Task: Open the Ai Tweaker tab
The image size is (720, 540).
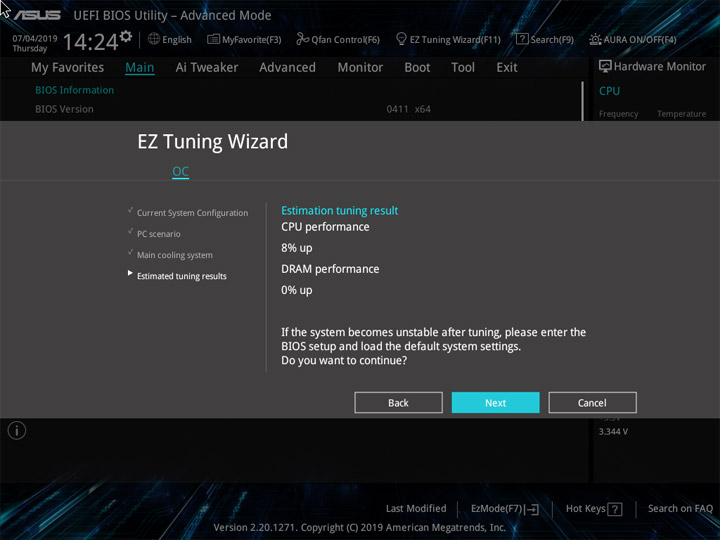Action: click(207, 68)
